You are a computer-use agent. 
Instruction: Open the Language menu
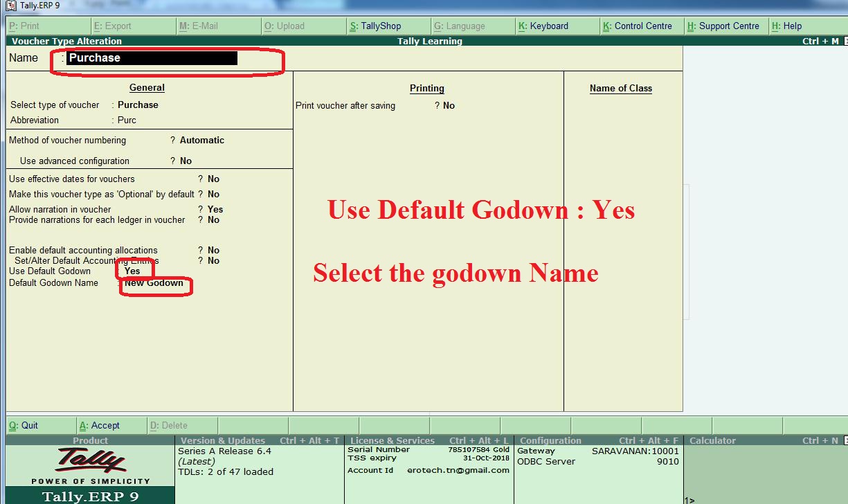pyautogui.click(x=473, y=26)
